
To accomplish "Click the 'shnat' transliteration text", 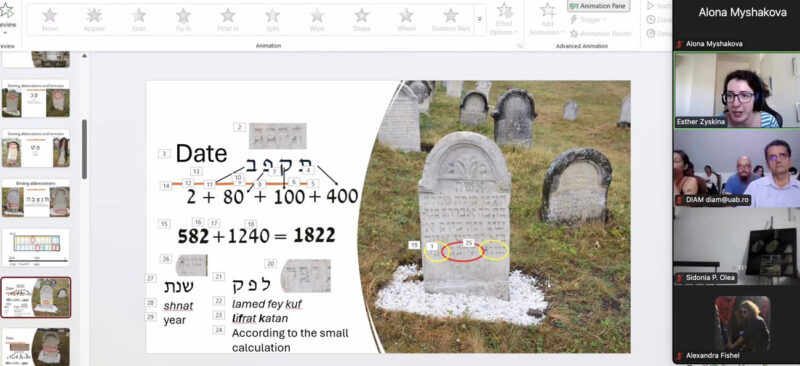I will [178, 306].
